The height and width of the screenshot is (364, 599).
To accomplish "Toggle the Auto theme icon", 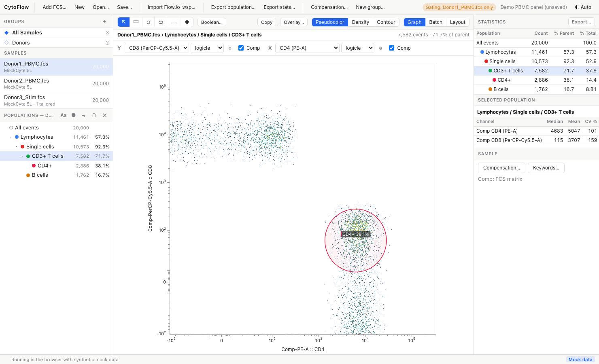I will 583,7.
